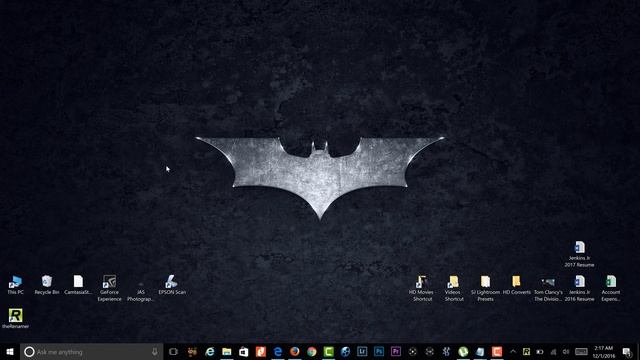Screen dimensions: 640x360
Task: Launch Adobe Photoshop from the taskbar
Action: (x=379, y=351)
